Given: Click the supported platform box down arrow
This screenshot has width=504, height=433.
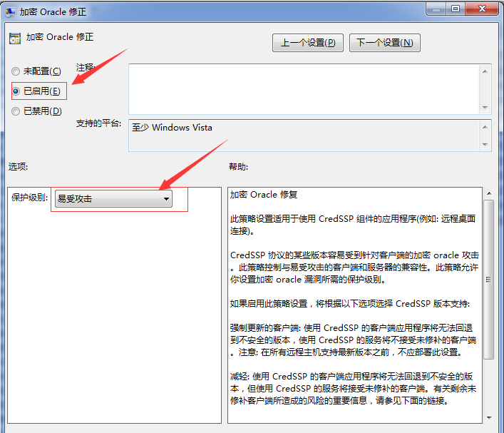Looking at the screenshot, I should 485,145.
